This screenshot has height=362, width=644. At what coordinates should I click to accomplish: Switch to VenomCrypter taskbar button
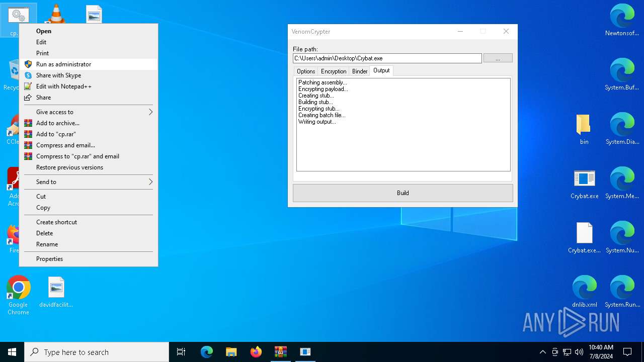click(x=305, y=352)
